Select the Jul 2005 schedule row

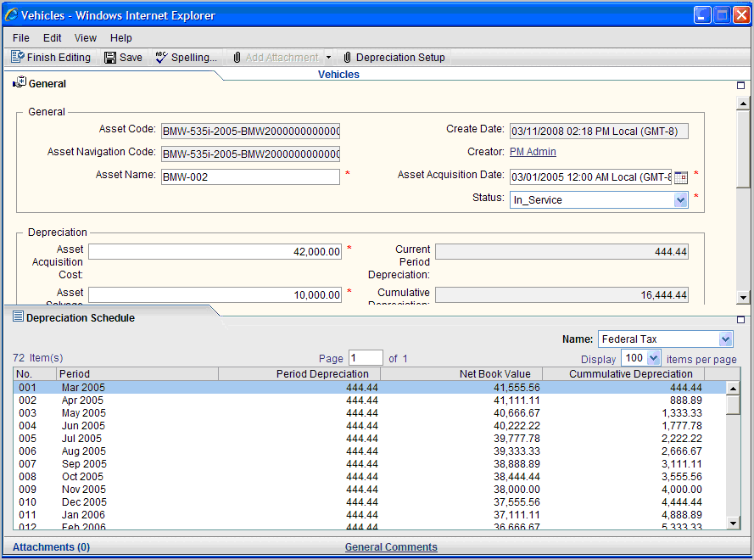pyautogui.click(x=369, y=439)
